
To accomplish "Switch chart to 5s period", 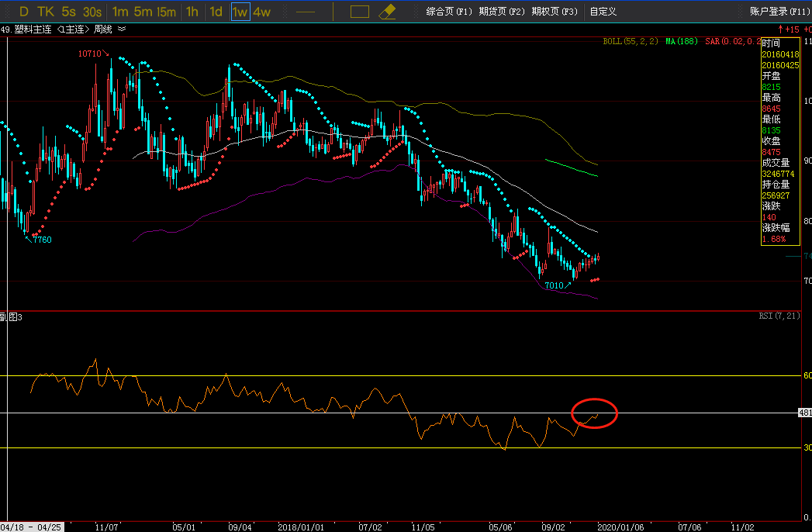I will pyautogui.click(x=68, y=12).
